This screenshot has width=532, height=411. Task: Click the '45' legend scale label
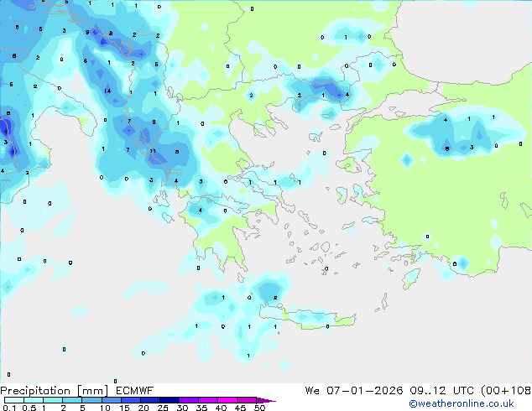(x=240, y=408)
